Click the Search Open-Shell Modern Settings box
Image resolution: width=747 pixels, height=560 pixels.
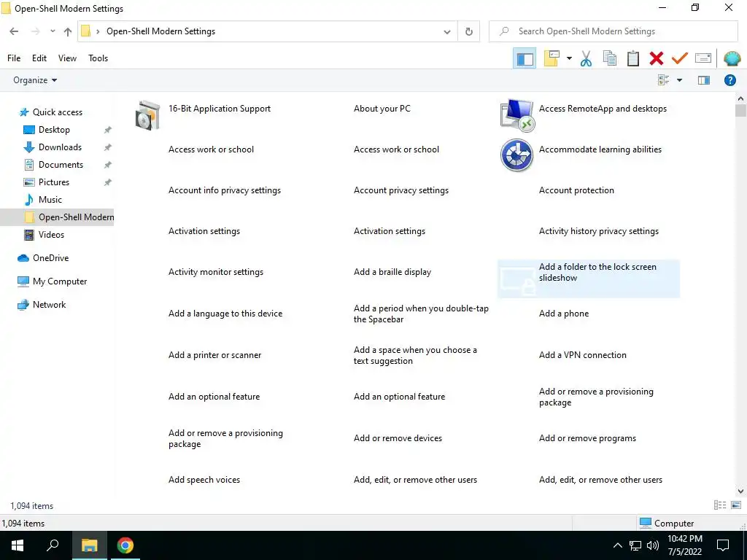tap(613, 31)
